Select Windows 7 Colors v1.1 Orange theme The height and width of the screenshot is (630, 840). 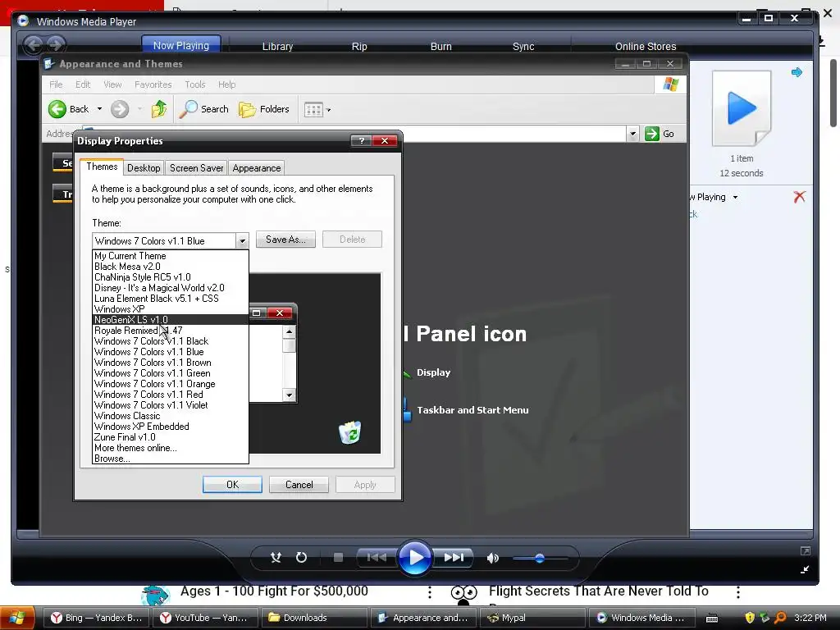[171, 384]
